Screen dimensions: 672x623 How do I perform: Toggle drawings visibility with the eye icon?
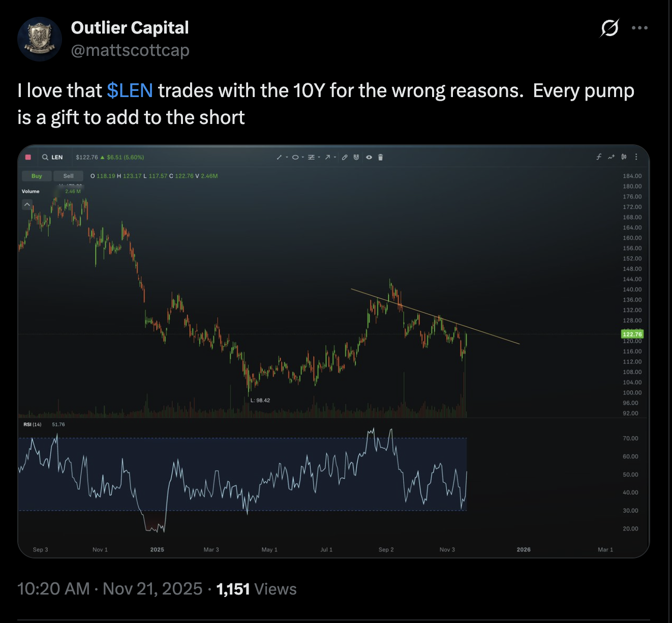pyautogui.click(x=369, y=158)
